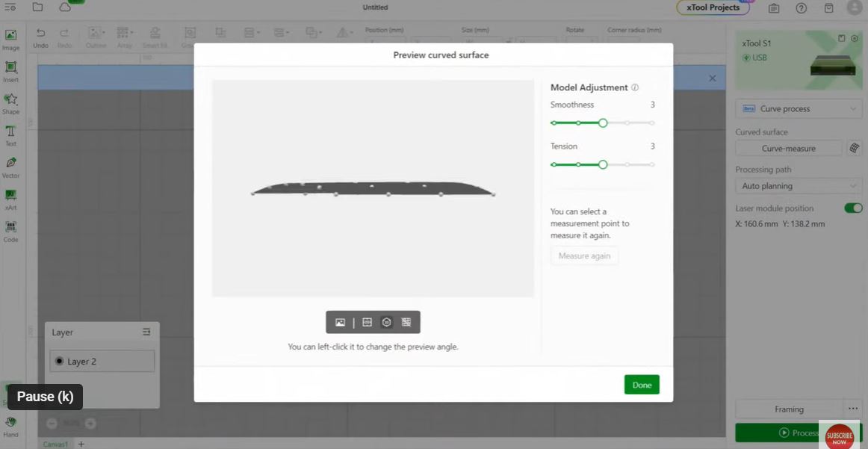Adjust the Smoothness slider handle
This screenshot has width=868, height=449.
(603, 123)
